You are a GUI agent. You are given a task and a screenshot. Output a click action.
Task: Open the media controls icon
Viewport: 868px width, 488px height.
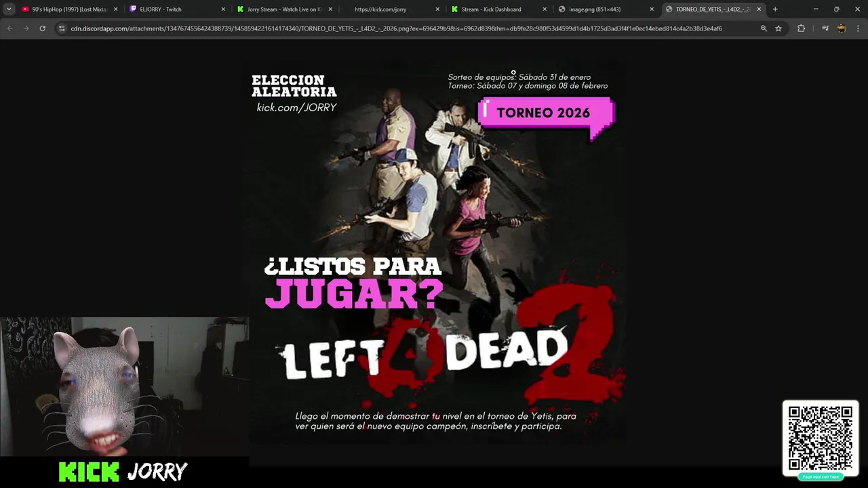point(825,28)
